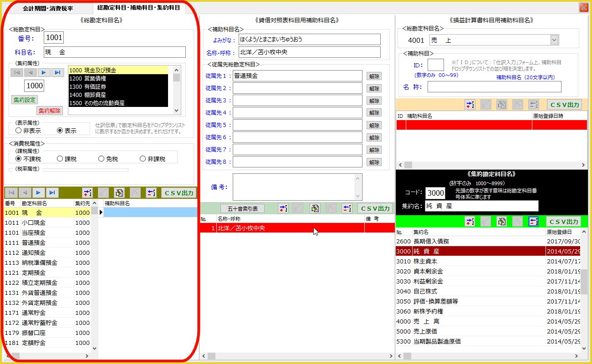Open the 総勘定科目名 dropdown showing 4001 売上
This screenshot has height=364, width=592.
[x=554, y=40]
